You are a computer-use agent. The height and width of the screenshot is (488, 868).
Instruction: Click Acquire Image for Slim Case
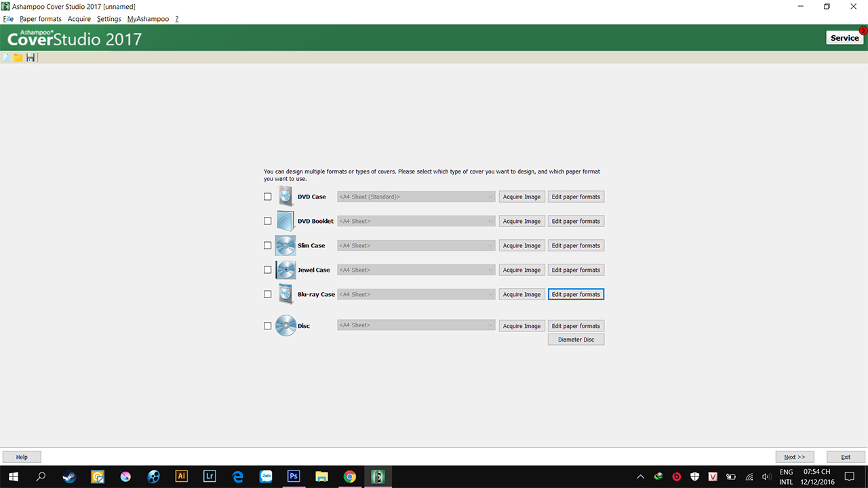[x=522, y=245]
